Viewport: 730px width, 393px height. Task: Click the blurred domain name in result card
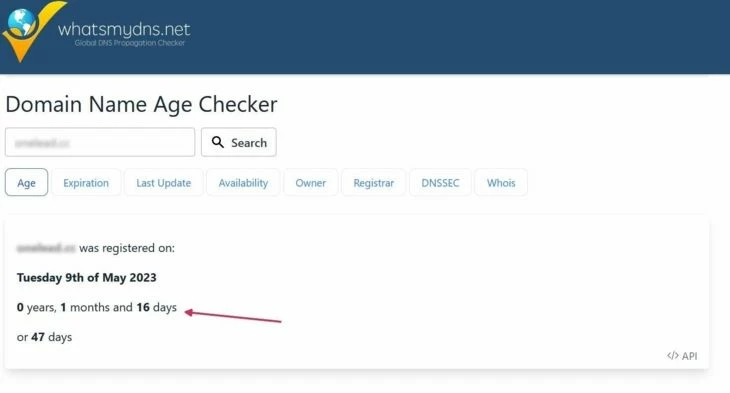(46, 248)
